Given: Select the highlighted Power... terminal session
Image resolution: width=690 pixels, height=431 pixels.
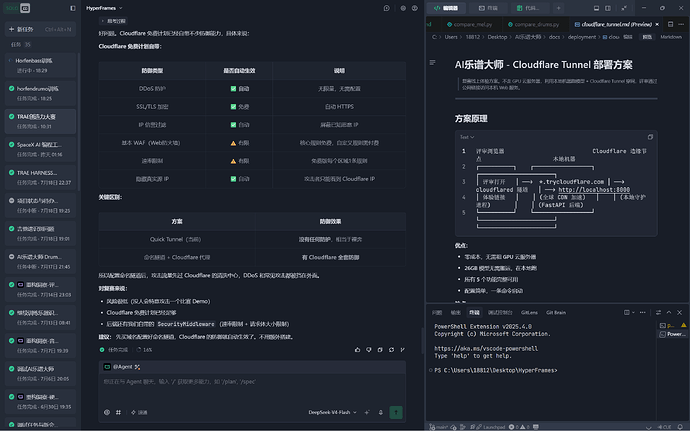Looking at the screenshot, I should click(673, 334).
